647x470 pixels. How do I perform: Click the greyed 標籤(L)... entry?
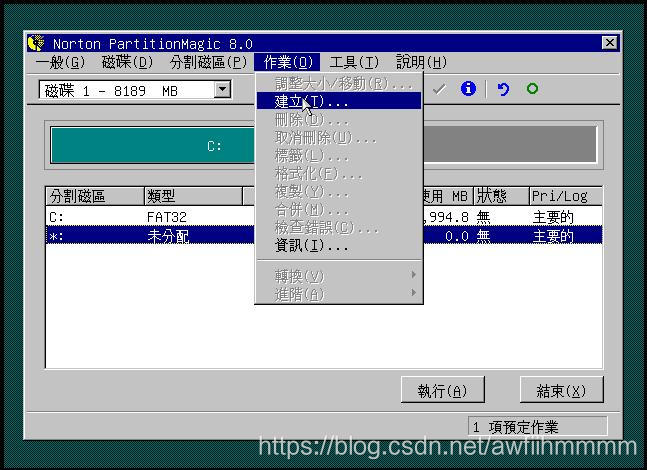[x=339, y=156]
